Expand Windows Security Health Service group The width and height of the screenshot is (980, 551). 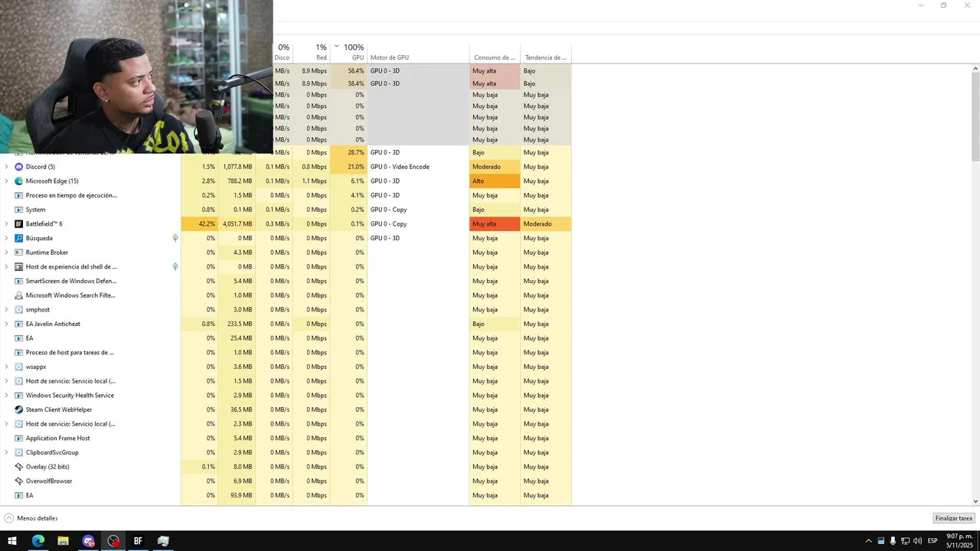[x=7, y=396]
